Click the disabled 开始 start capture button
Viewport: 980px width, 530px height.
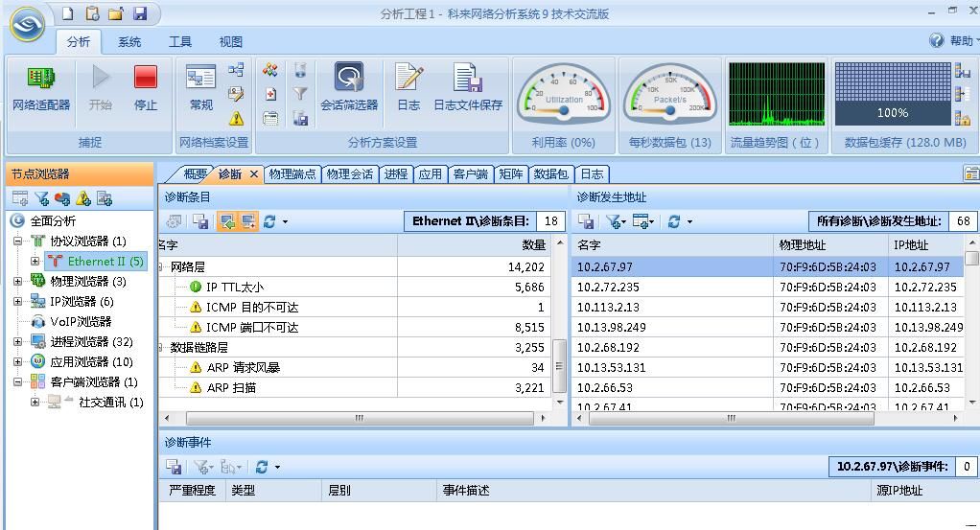coord(100,89)
